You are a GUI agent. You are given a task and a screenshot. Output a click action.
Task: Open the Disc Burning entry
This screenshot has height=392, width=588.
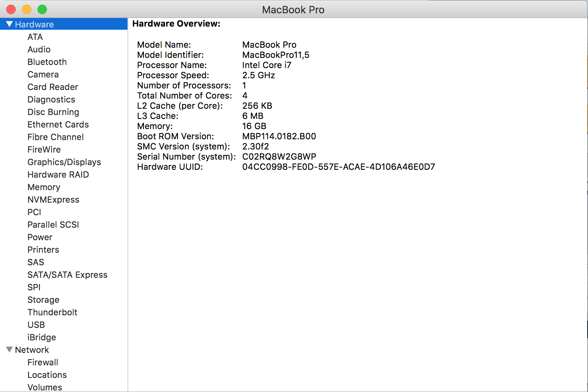click(x=53, y=112)
